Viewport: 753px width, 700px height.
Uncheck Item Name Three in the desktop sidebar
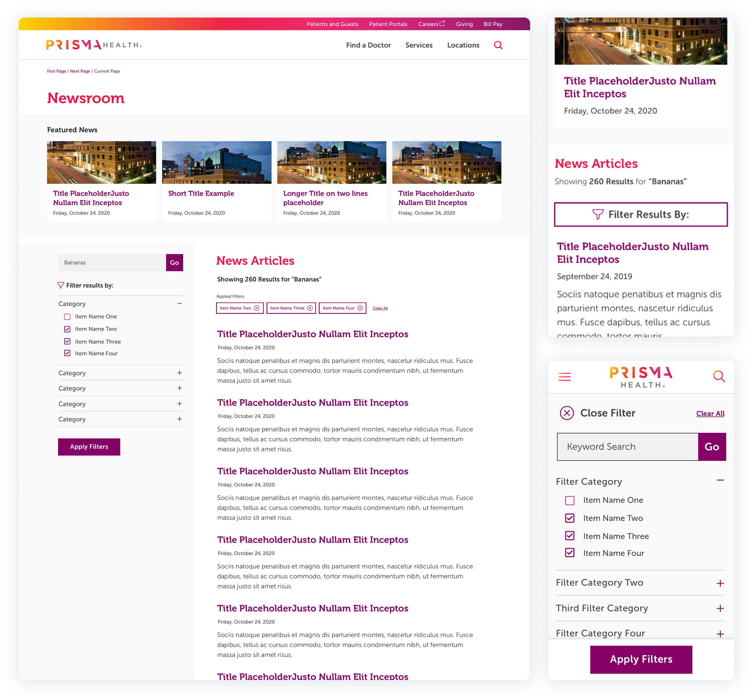coord(67,341)
